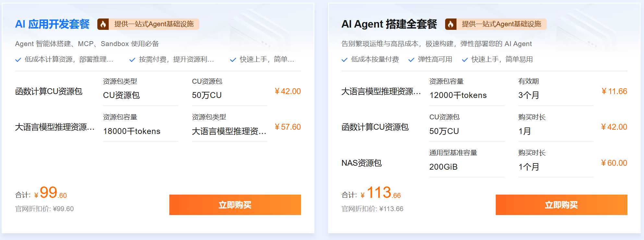Image resolution: width=644 pixels, height=240 pixels.
Task: Click the checkmark before 快速上手 in right card
Action: coord(465,59)
